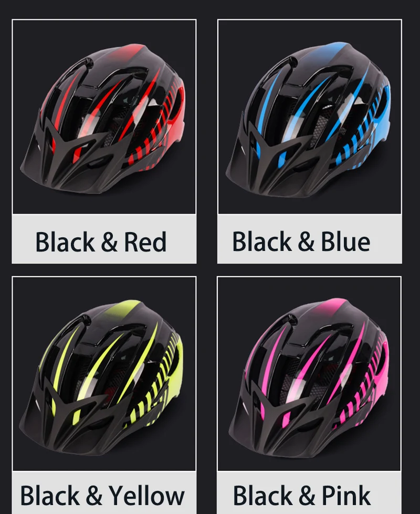Image resolution: width=420 pixels, height=514 pixels.
Task: Click the "Black & Blue" label
Action: coord(301,242)
